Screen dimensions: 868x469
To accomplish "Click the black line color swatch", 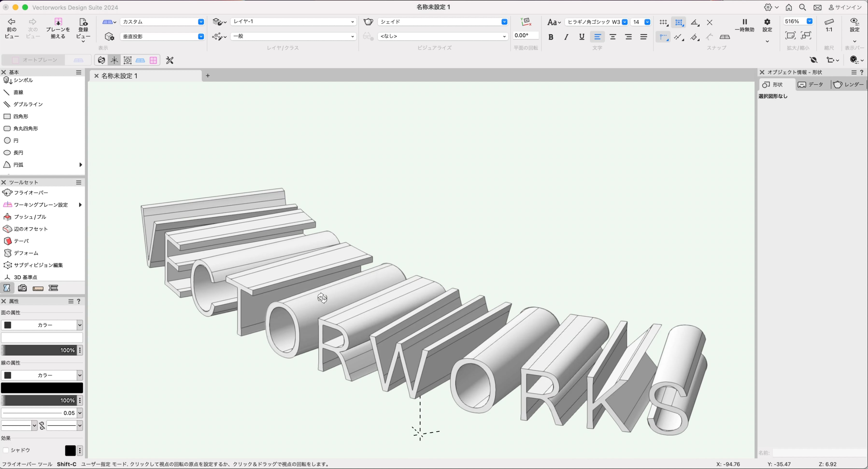I will (42, 388).
